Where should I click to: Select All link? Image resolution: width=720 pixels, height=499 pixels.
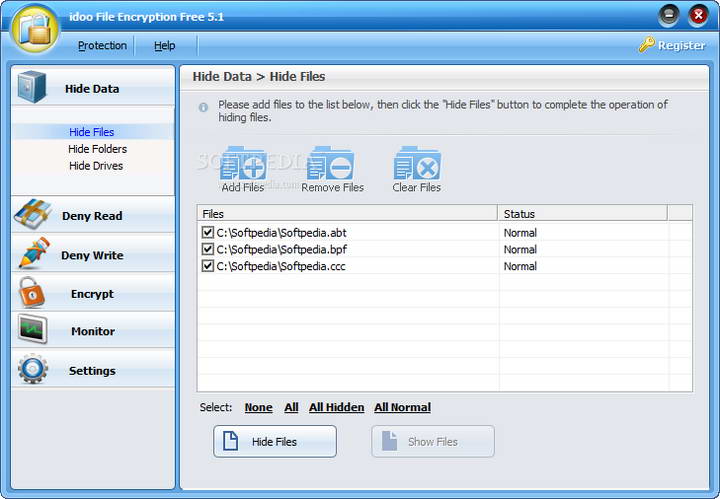291,407
